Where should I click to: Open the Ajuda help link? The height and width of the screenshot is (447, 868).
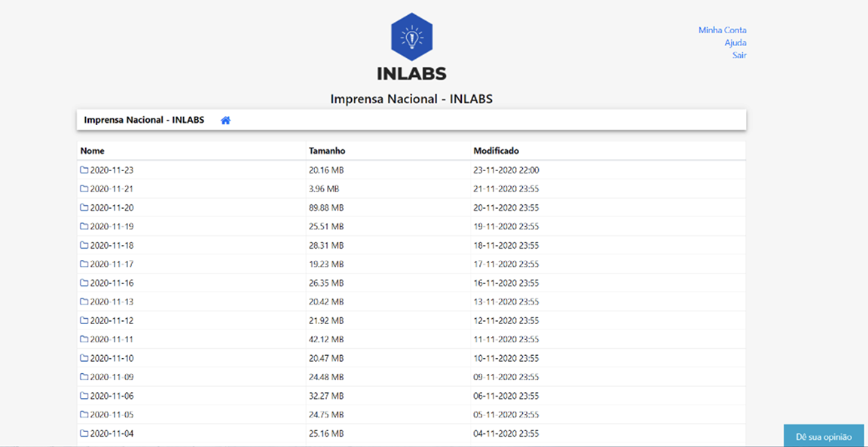tap(735, 43)
